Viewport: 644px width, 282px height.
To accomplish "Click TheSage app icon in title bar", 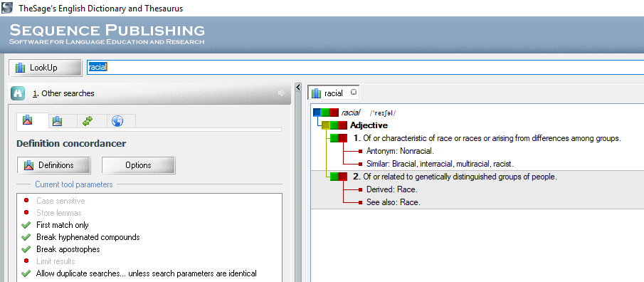I will tap(7, 8).
